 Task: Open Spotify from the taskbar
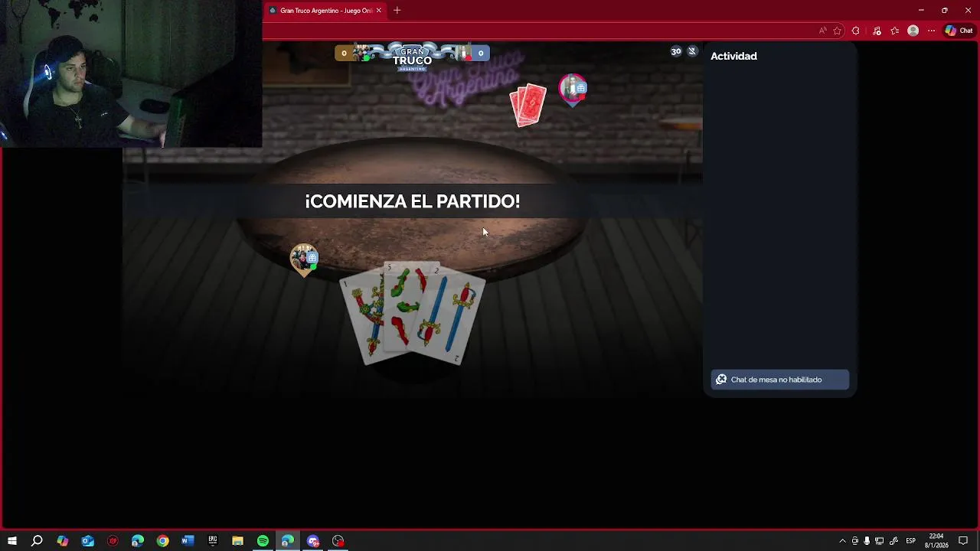coord(263,541)
